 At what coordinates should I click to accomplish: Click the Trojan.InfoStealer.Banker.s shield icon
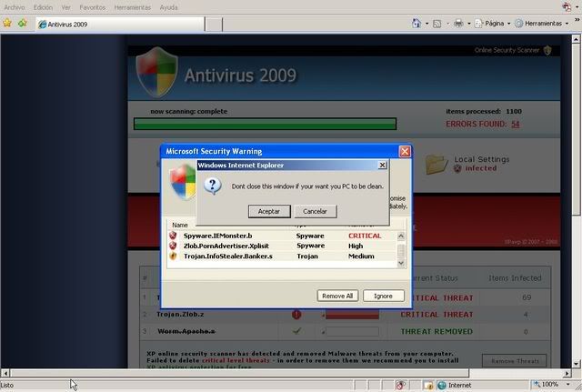(173, 256)
